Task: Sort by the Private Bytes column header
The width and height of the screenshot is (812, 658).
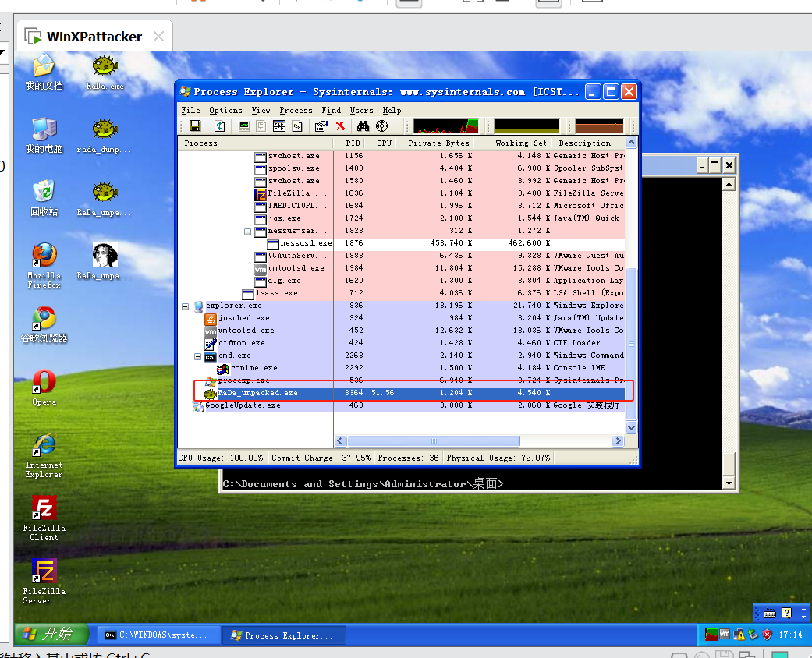Action: [x=434, y=143]
